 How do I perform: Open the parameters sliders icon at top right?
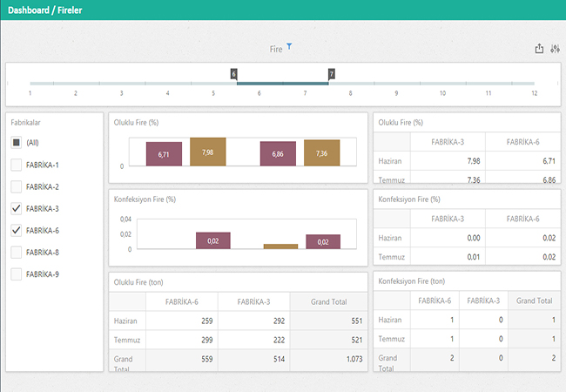tap(555, 49)
